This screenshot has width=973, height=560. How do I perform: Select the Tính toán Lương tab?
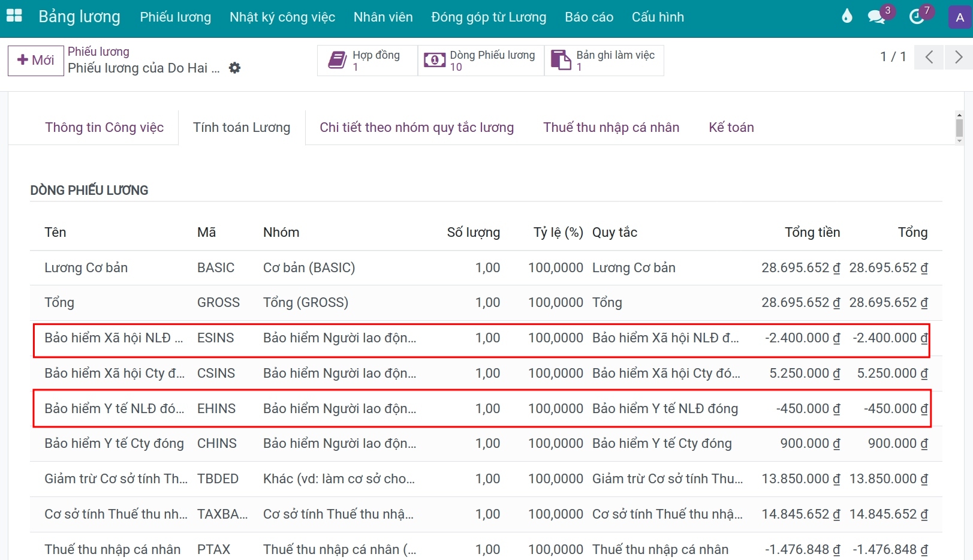point(242,127)
